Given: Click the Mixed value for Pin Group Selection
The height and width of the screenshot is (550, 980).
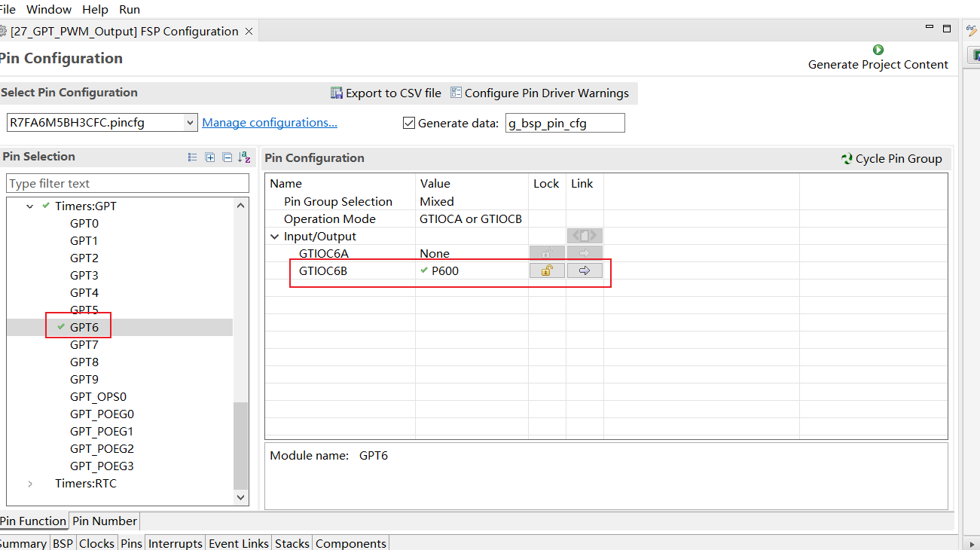Looking at the screenshot, I should (x=437, y=202).
